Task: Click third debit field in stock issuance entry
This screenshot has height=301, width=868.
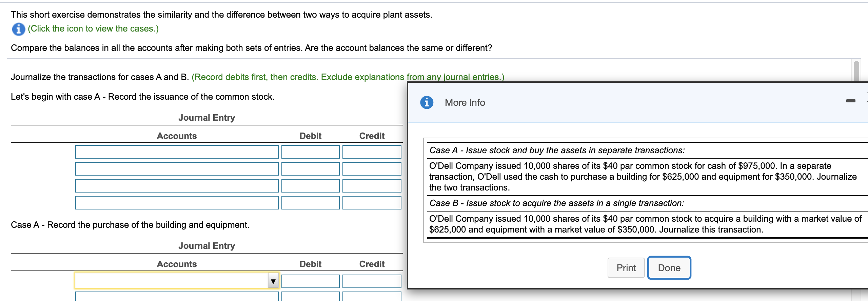Action: [310, 186]
